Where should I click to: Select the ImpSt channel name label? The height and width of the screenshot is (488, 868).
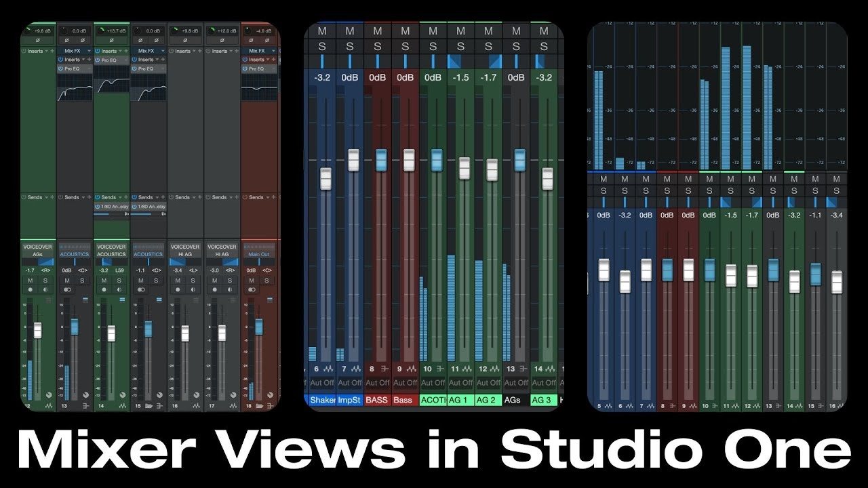pyautogui.click(x=350, y=400)
